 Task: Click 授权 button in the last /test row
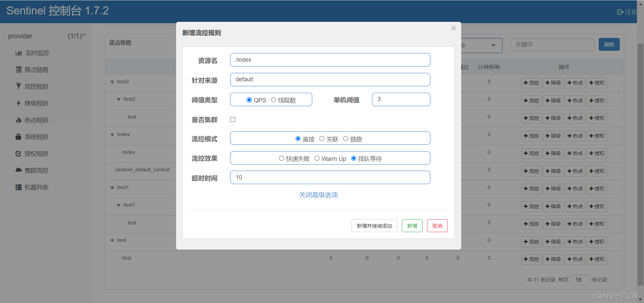coord(597,259)
